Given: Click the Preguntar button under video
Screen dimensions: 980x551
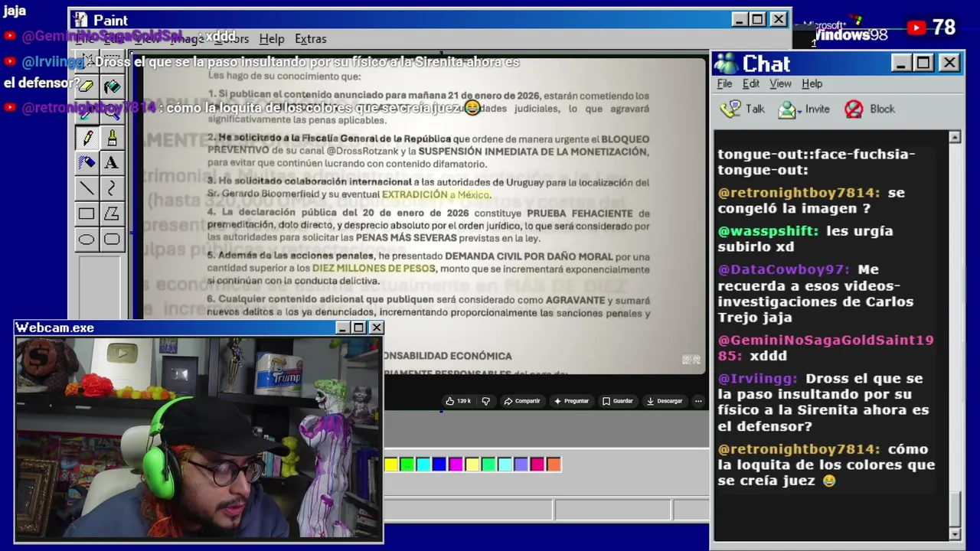Looking at the screenshot, I should point(571,401).
